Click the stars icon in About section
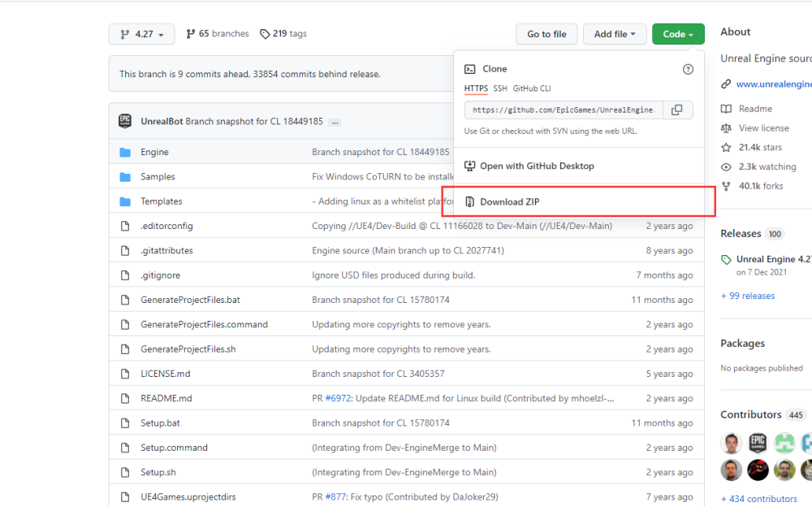Viewport: 812px width, 506px height. [x=726, y=148]
